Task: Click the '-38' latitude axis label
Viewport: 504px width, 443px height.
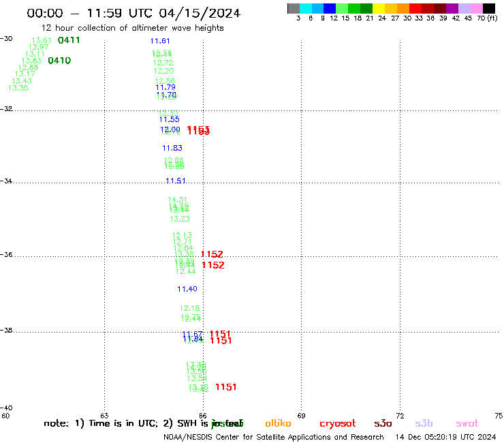Action: 6,331
